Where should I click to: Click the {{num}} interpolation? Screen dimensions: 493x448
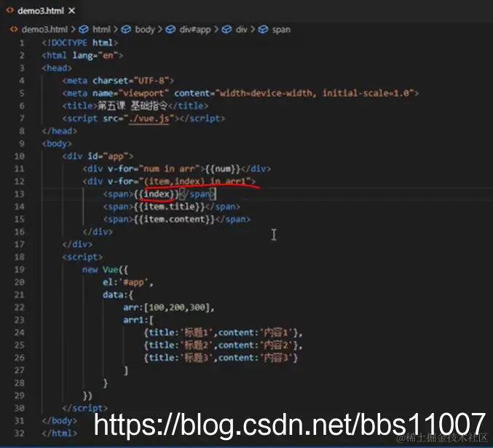(222, 169)
